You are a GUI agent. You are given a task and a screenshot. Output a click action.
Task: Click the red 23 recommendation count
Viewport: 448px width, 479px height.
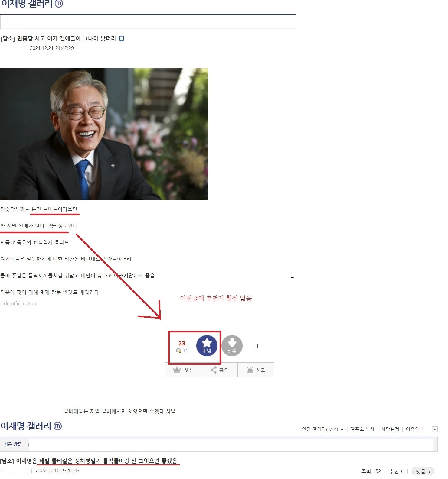[181, 343]
